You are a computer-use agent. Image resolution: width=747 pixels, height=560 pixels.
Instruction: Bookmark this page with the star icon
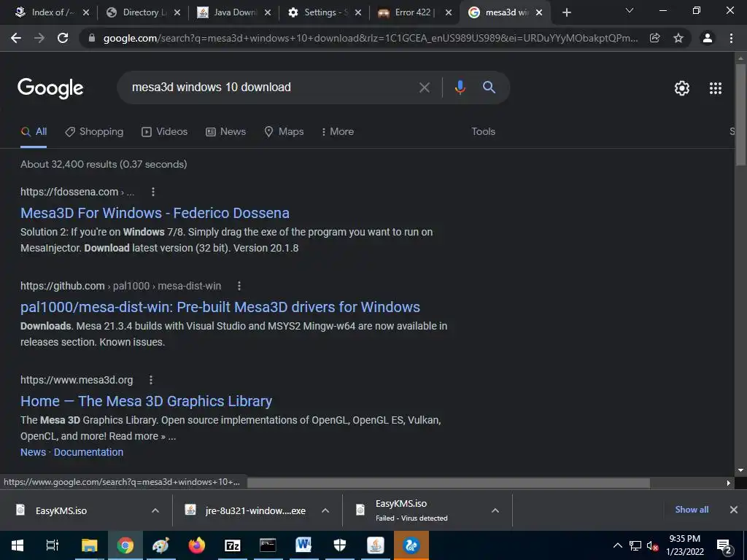pyautogui.click(x=678, y=38)
